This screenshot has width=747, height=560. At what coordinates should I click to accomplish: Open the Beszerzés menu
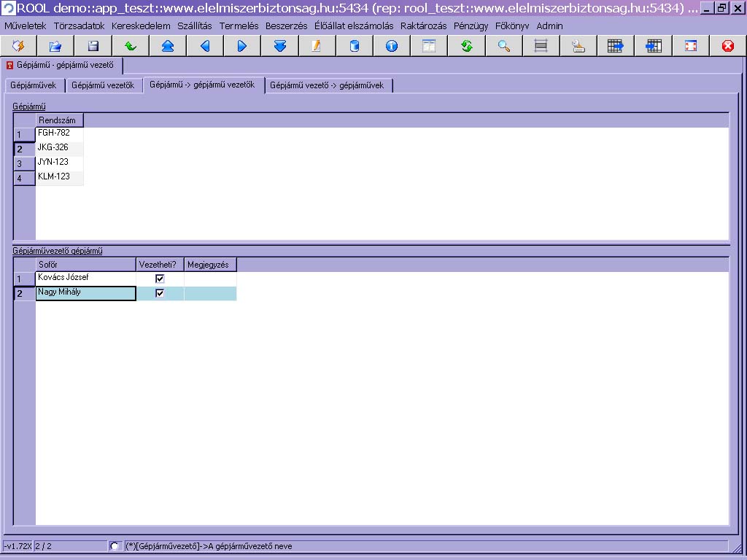(x=286, y=26)
